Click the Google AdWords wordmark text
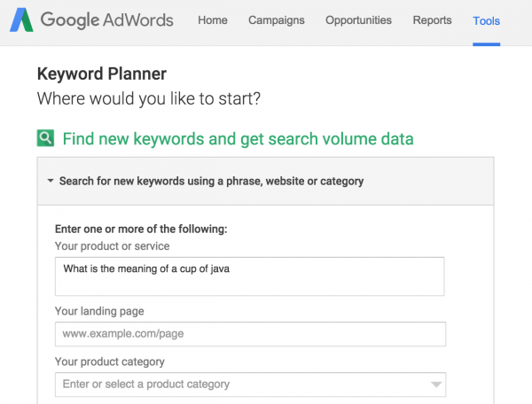This screenshot has height=404, width=532. [107, 20]
